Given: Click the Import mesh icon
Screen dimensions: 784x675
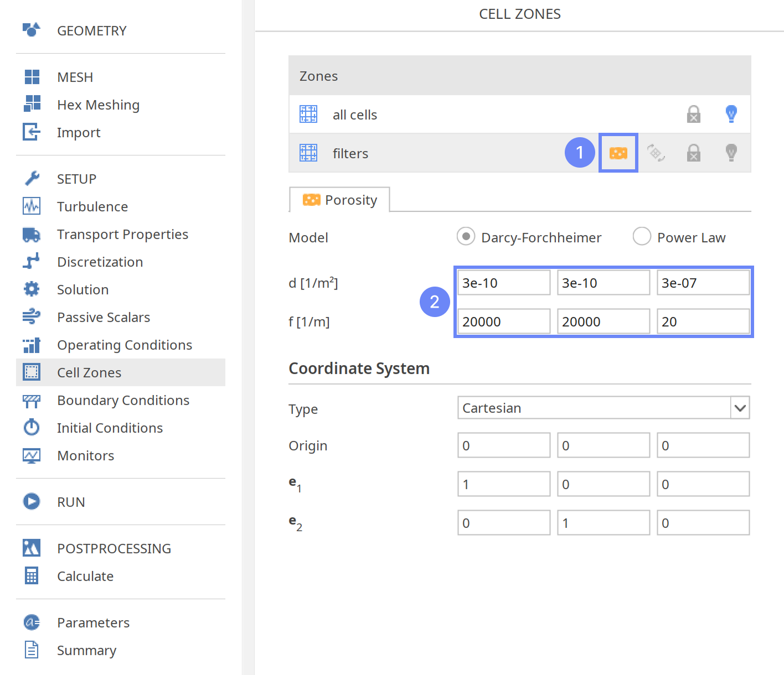Looking at the screenshot, I should 32,132.
